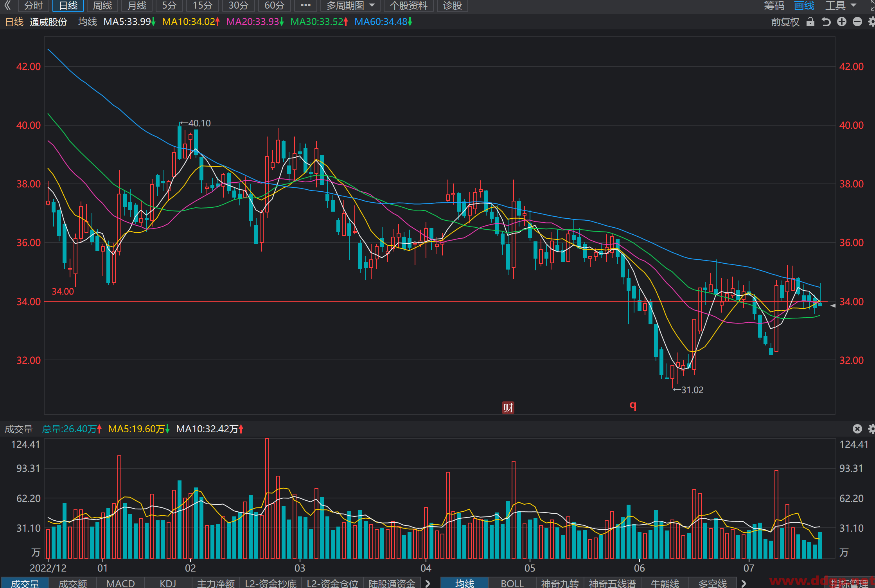Click the current price arrow marker
The height and width of the screenshot is (588, 875).
click(833, 306)
